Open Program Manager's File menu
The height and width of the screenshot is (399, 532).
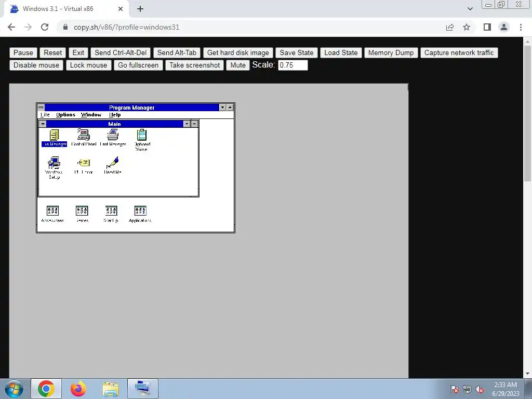pos(45,115)
